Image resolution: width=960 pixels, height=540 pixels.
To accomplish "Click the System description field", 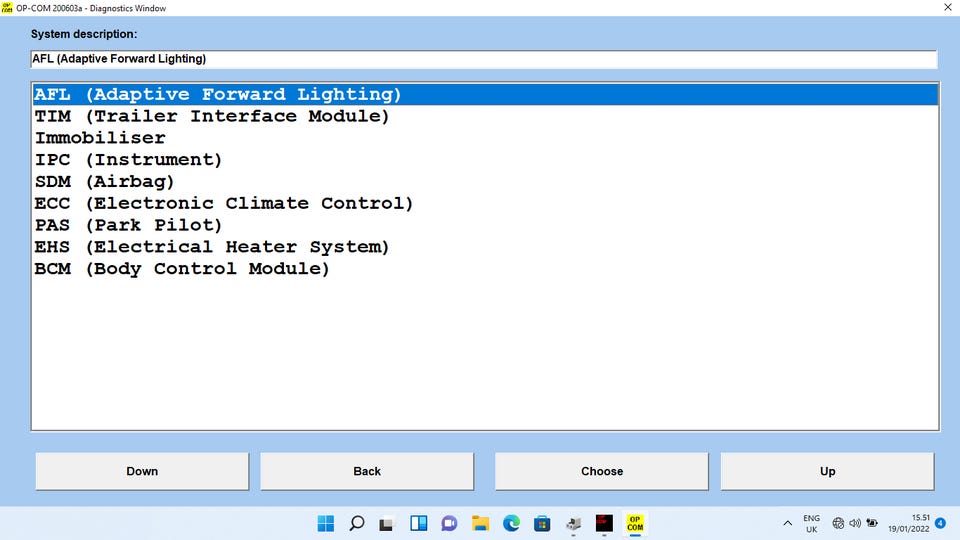I will pyautogui.click(x=484, y=59).
